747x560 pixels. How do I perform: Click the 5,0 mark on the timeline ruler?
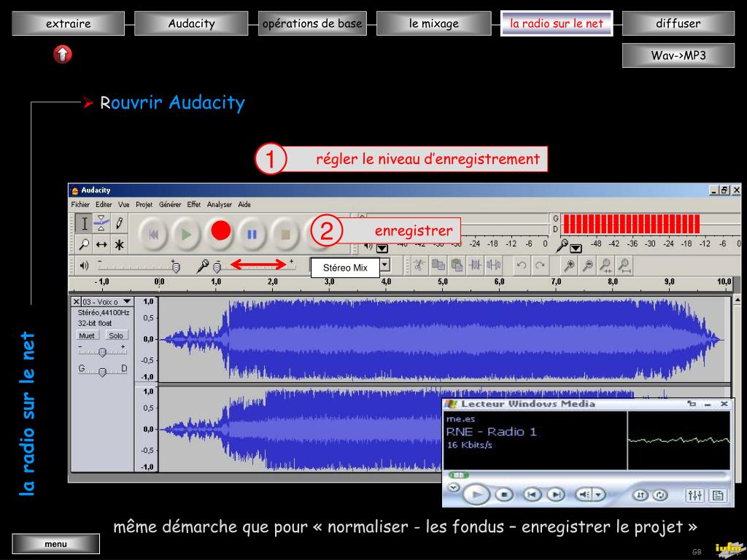tap(443, 281)
